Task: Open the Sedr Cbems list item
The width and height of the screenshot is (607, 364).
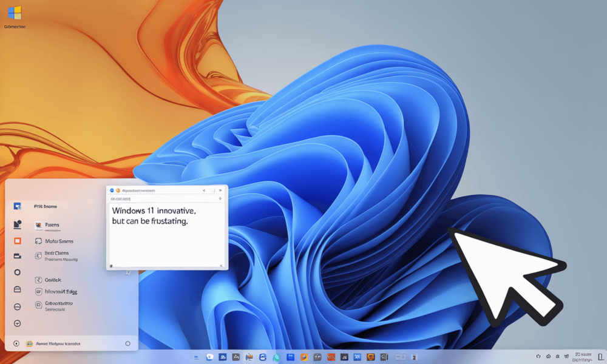Action: click(x=56, y=255)
